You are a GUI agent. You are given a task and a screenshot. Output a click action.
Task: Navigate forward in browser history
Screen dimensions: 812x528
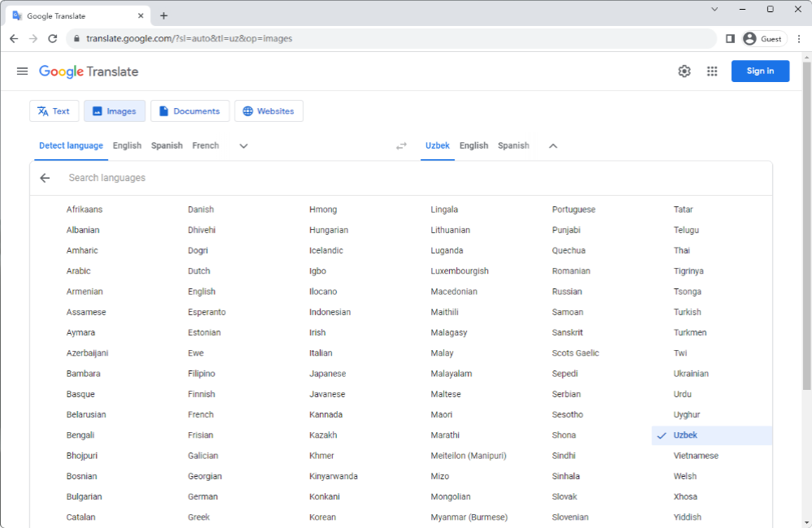[33, 38]
